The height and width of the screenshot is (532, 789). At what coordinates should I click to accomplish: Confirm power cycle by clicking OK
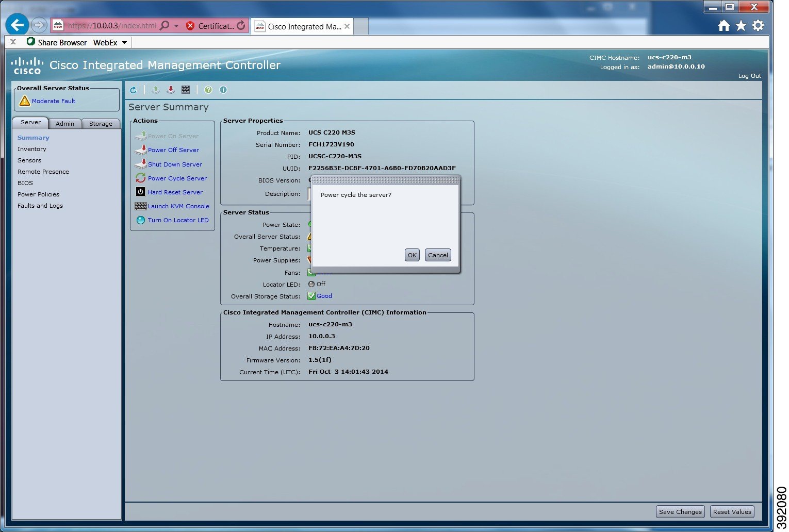412,255
